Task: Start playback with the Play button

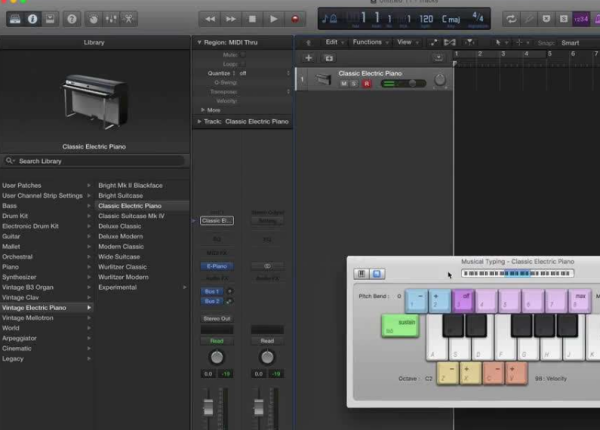Action: 274,19
